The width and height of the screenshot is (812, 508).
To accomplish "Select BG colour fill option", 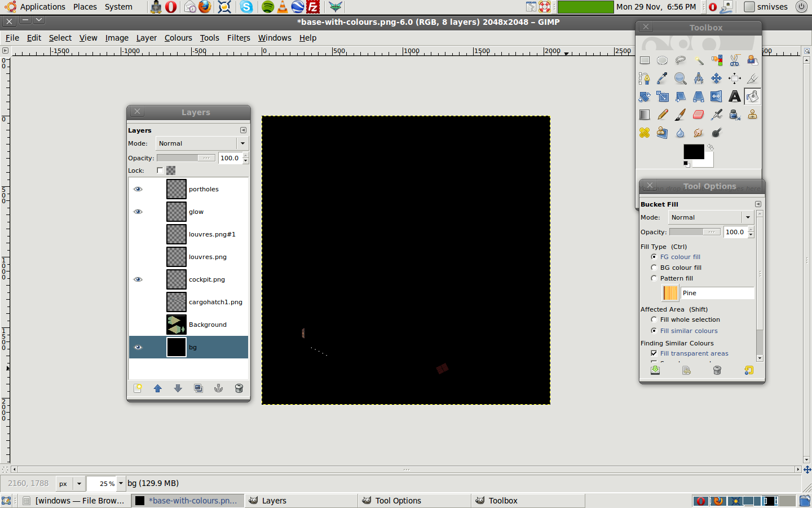I will pyautogui.click(x=654, y=268).
